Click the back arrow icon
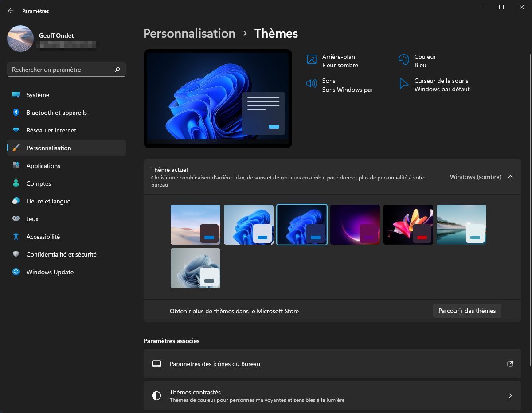532x413 pixels. click(x=11, y=11)
